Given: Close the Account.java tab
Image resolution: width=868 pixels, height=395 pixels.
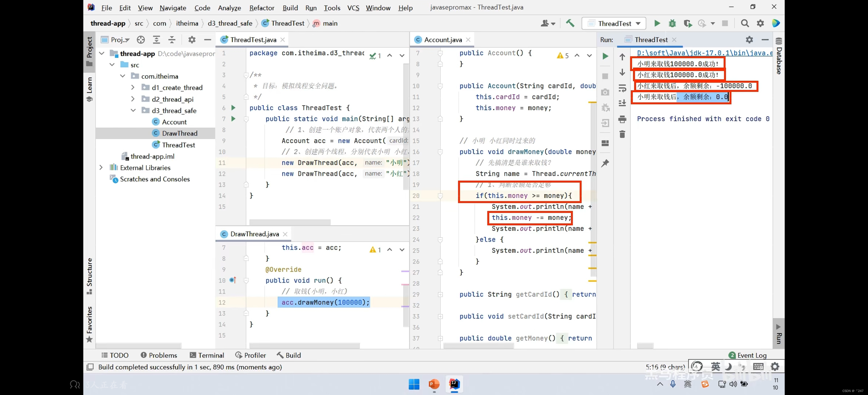Looking at the screenshot, I should (x=468, y=40).
